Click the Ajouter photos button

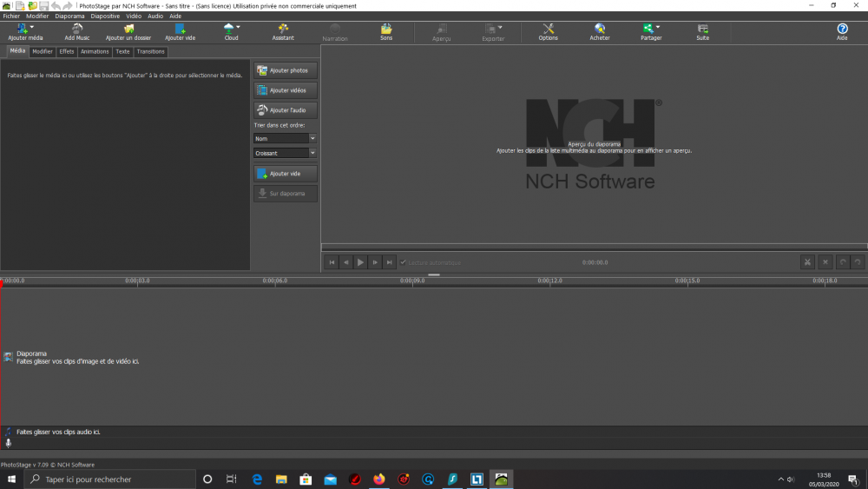click(x=286, y=69)
